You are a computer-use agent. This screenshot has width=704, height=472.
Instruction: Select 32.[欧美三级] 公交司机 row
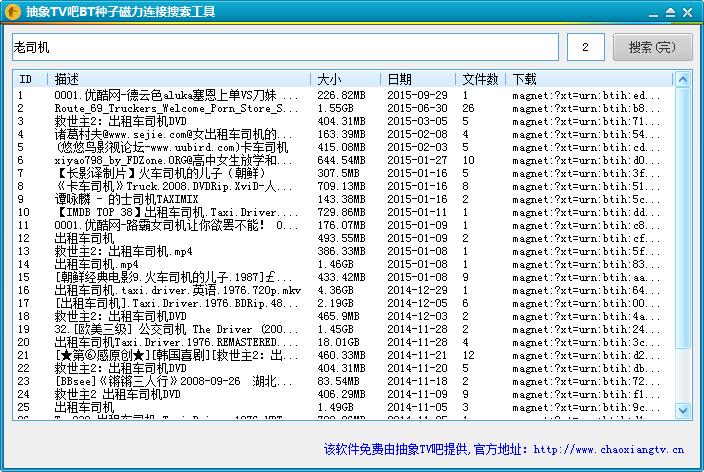click(343, 330)
